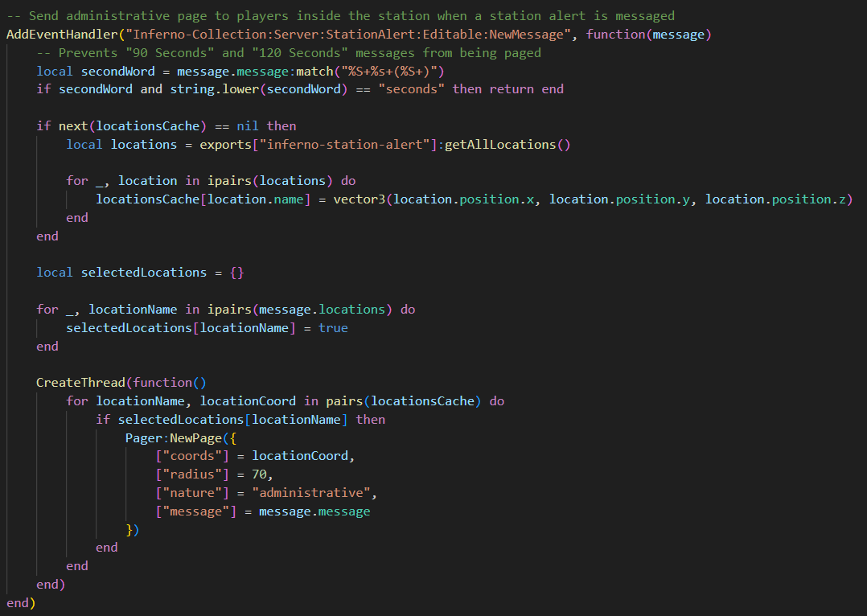Click the "administrative" nature string
Screen dimensions: 867x616
coord(318,493)
